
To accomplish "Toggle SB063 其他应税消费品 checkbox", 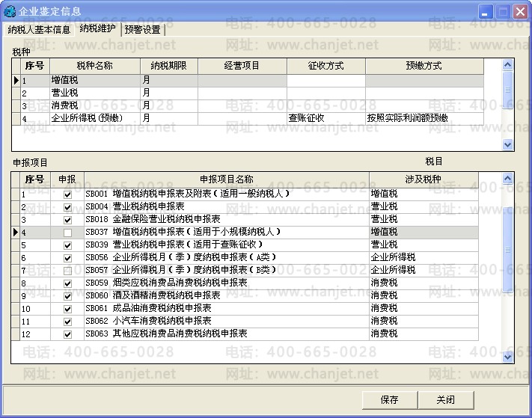I will pyautogui.click(x=67, y=334).
